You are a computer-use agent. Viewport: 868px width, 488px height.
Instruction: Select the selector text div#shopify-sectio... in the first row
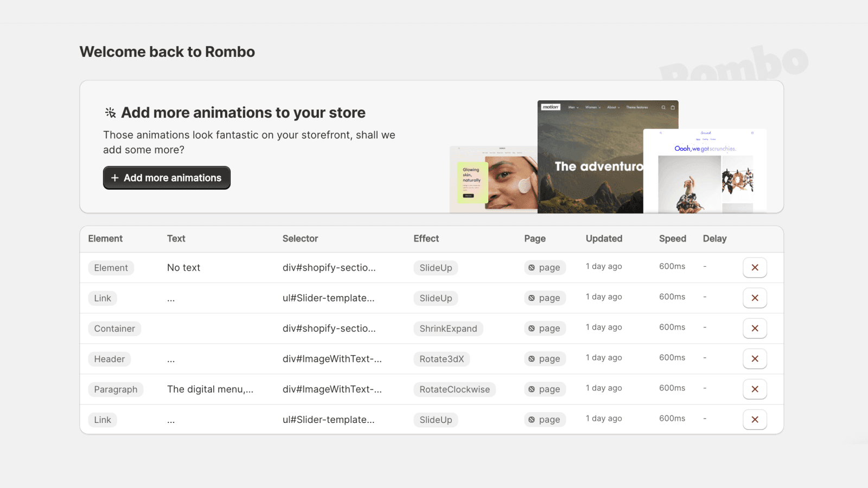[x=330, y=267]
